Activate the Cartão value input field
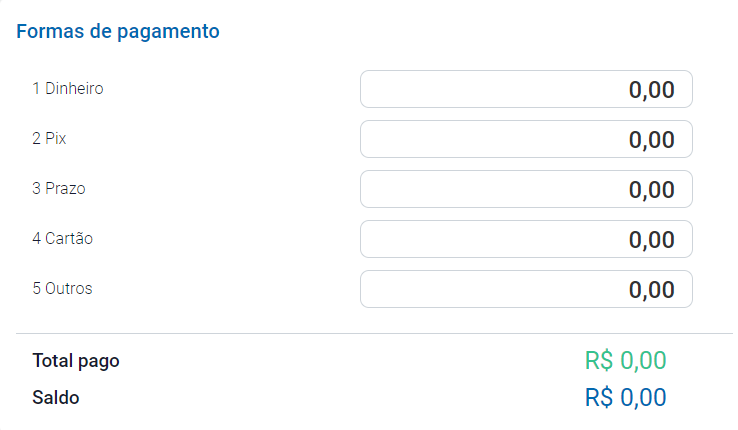The image size is (738, 430). pos(526,239)
